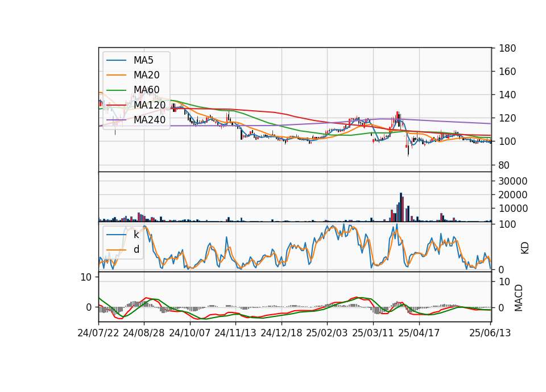
Task: Click the 24/07/22 date tick label
Action: pos(98,333)
